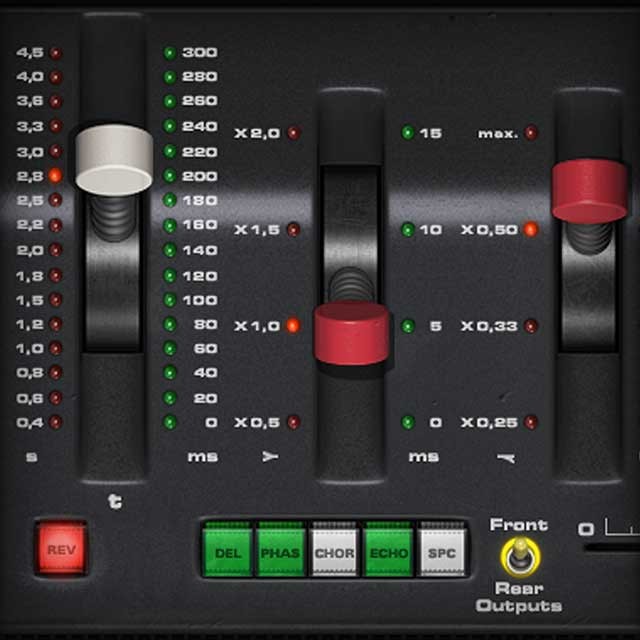
Task: Enable the CHOR mode button
Action: tap(333, 552)
